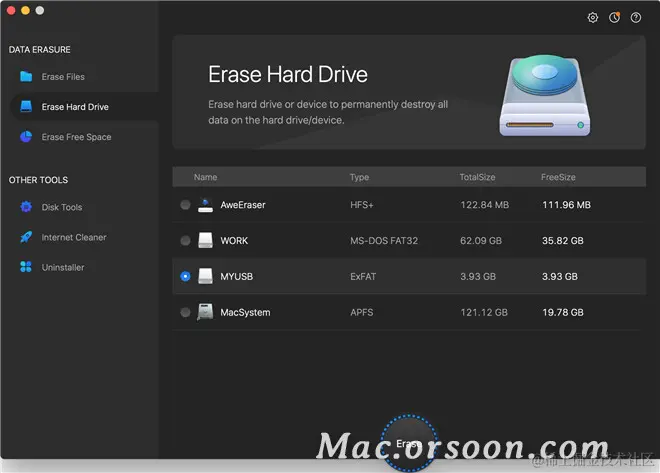
Task: Click the Disk Tools gear icon
Action: (26, 207)
